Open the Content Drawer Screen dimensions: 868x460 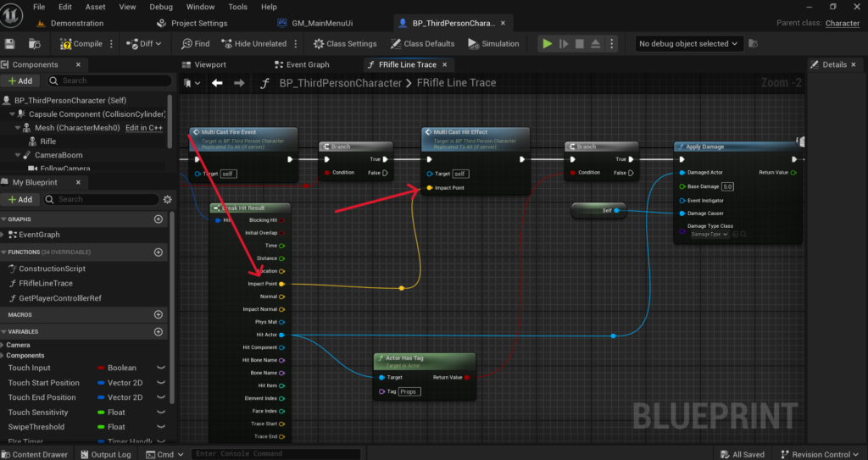[35, 454]
